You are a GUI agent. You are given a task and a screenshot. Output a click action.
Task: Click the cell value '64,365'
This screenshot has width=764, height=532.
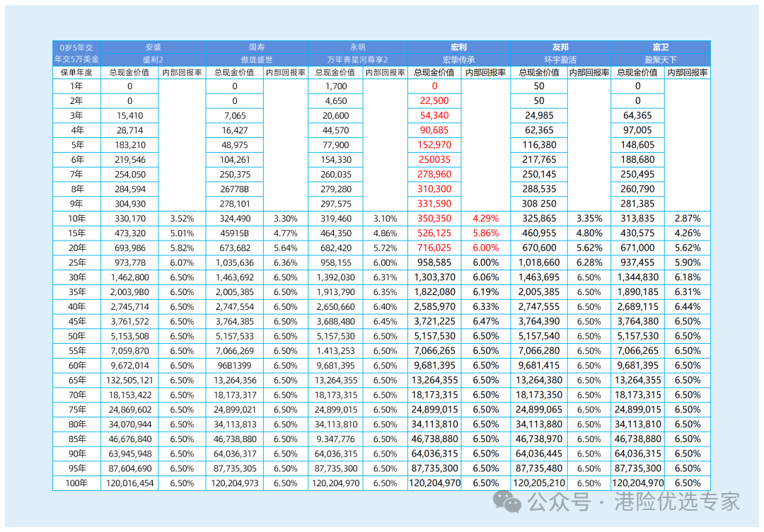pyautogui.click(x=637, y=115)
